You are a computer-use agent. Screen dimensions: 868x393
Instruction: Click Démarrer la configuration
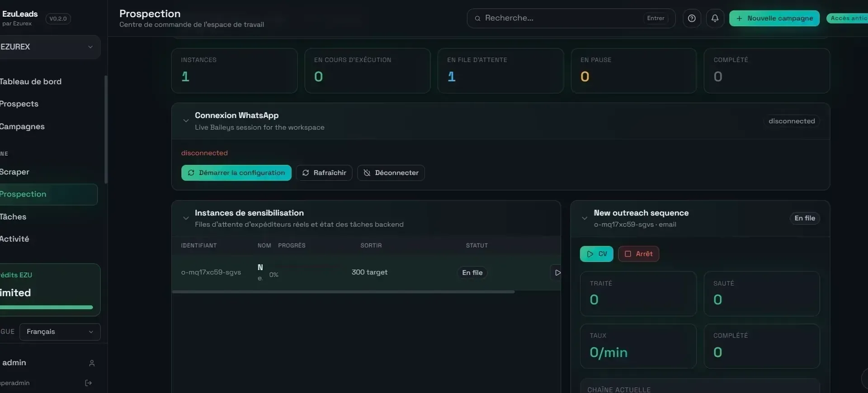point(236,173)
